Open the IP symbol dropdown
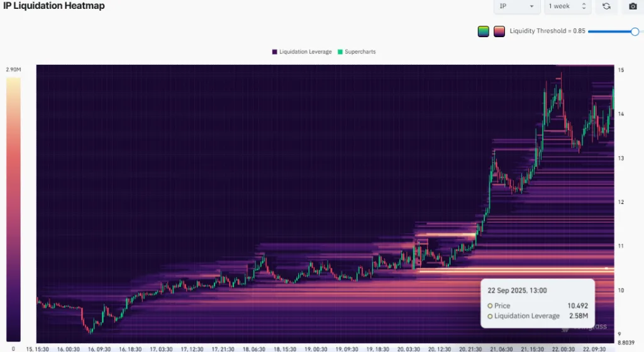644x352 pixels. click(x=516, y=6)
